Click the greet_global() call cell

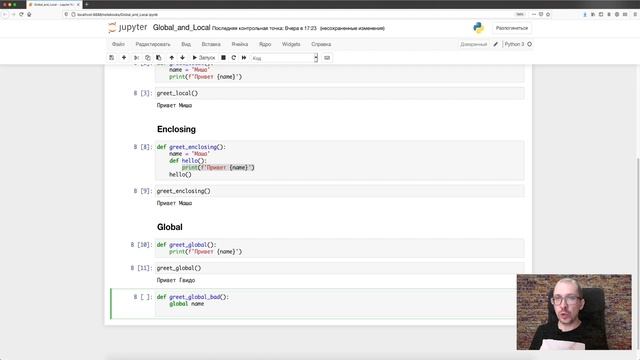340,268
